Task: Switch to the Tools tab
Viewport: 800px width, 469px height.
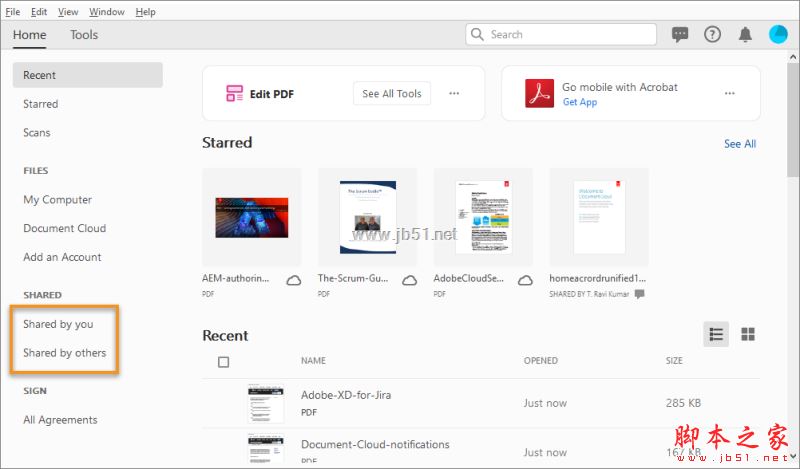Action: coord(84,35)
